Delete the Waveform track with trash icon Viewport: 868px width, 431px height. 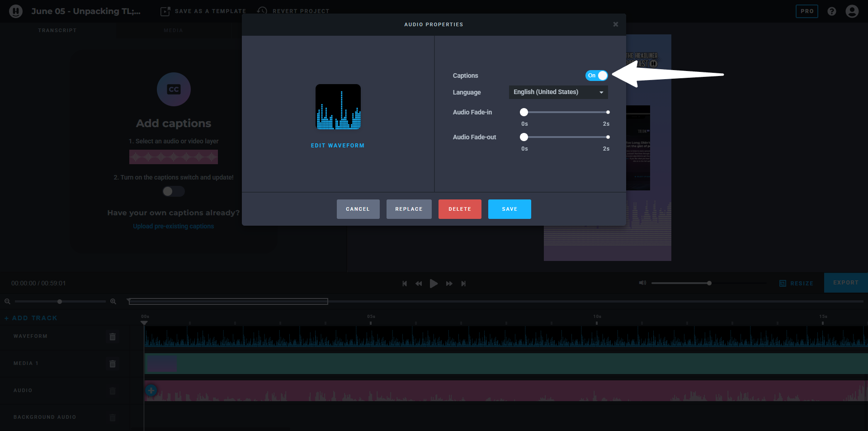(x=113, y=336)
